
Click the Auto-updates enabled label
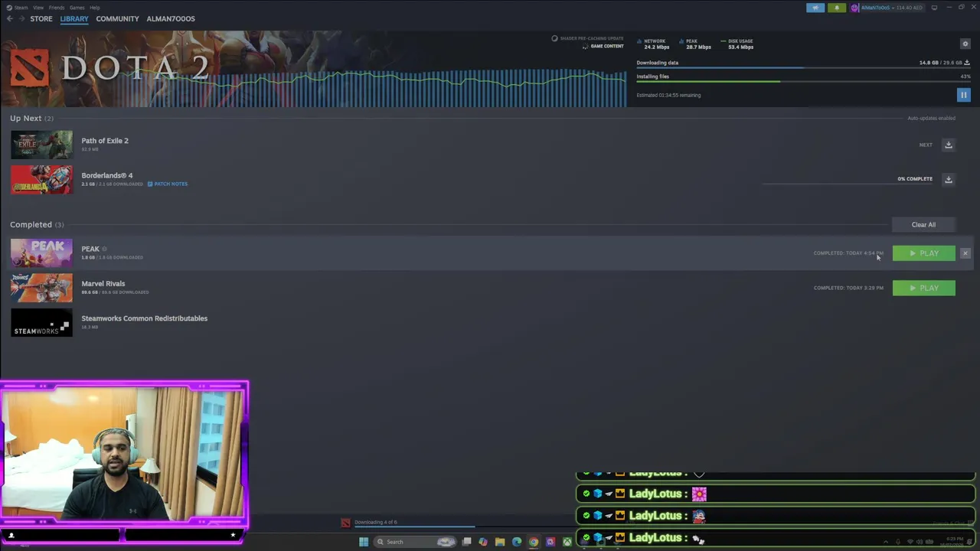coord(931,118)
